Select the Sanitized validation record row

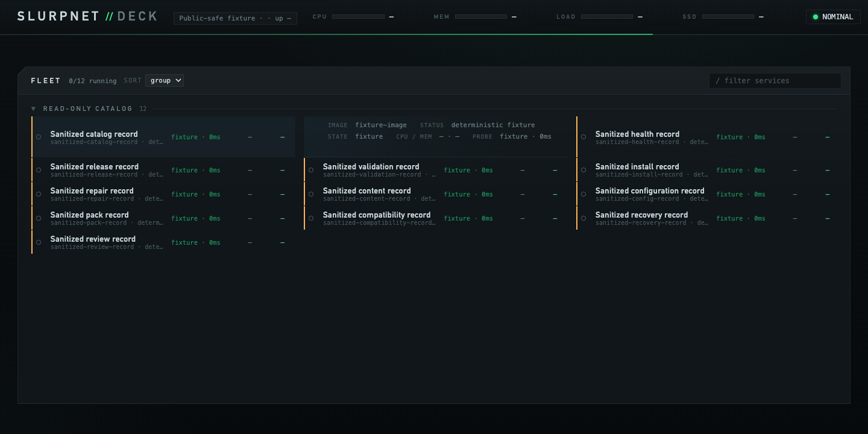pyautogui.click(x=436, y=170)
